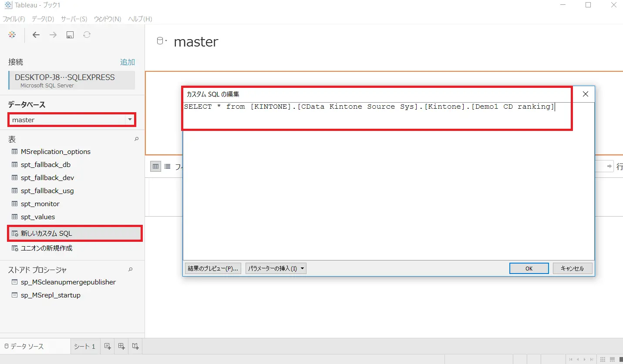Go forward with the right arrow icon
The width and height of the screenshot is (623, 364).
point(53,35)
